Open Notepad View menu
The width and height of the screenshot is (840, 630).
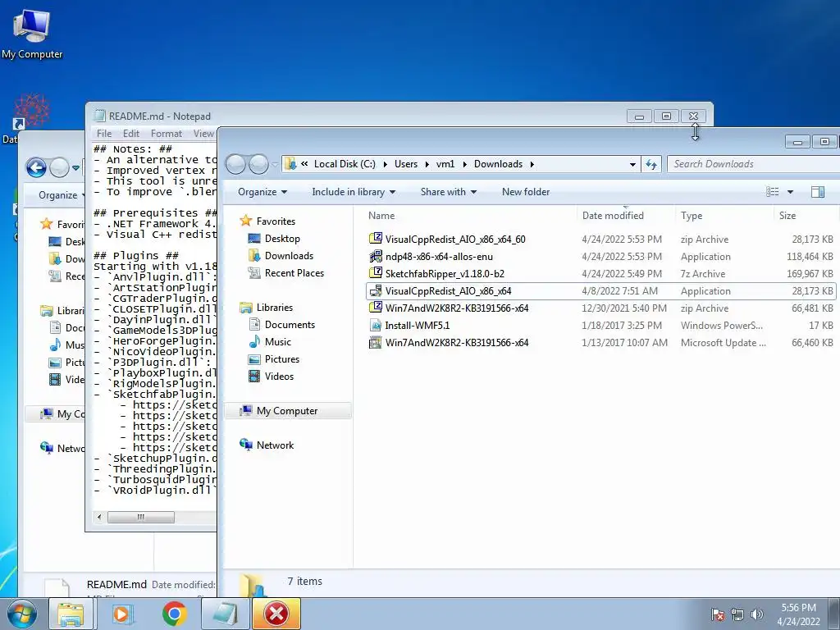point(203,134)
